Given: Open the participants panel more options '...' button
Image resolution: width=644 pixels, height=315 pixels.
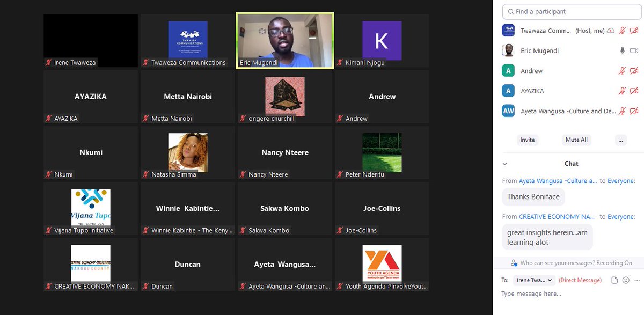Looking at the screenshot, I should tap(620, 140).
